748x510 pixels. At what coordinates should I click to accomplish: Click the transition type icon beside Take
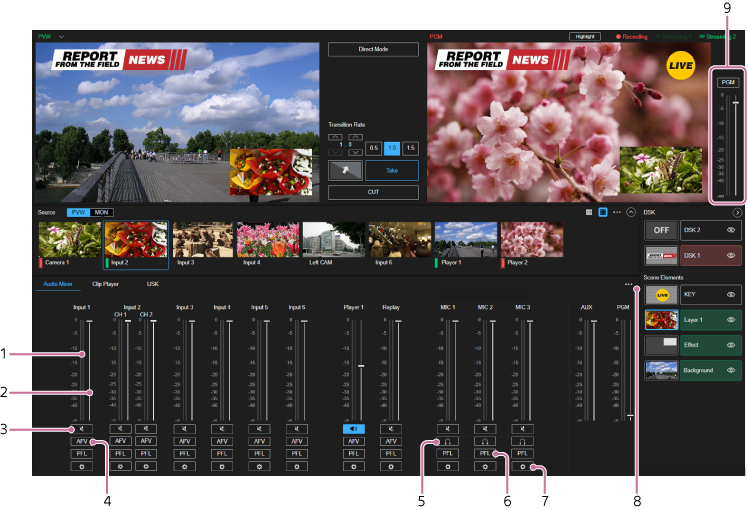[344, 170]
